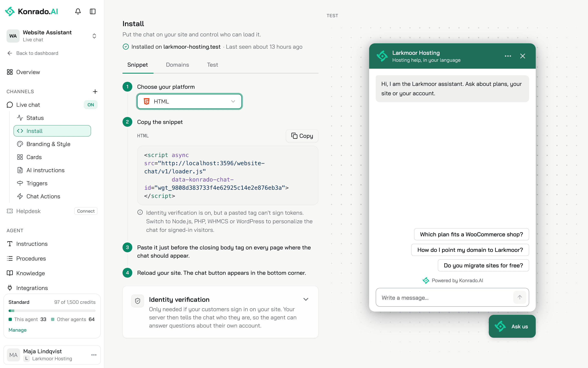Open the notifications bell

pos(78,11)
